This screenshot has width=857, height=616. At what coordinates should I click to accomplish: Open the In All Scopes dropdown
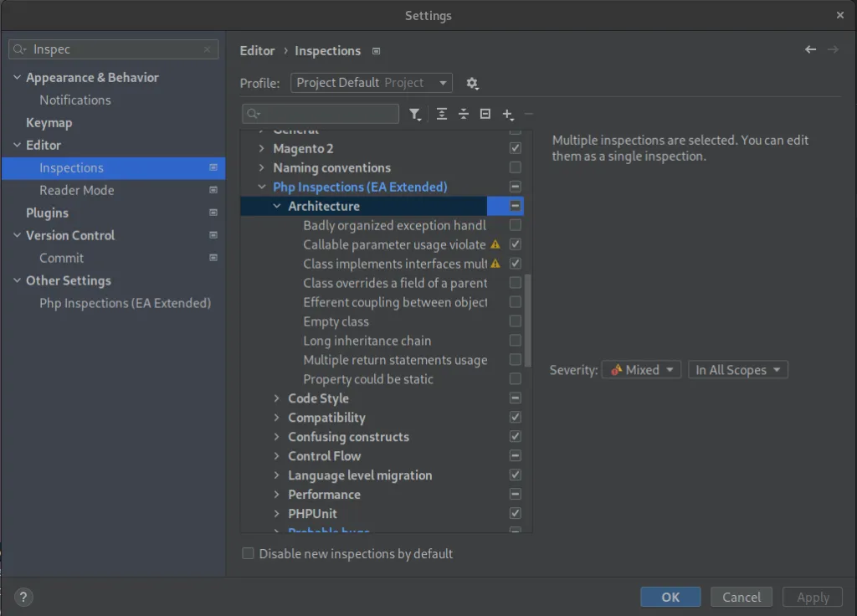pyautogui.click(x=738, y=369)
